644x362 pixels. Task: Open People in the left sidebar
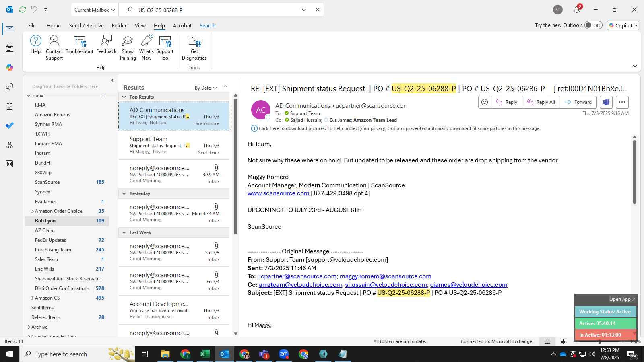click(10, 87)
